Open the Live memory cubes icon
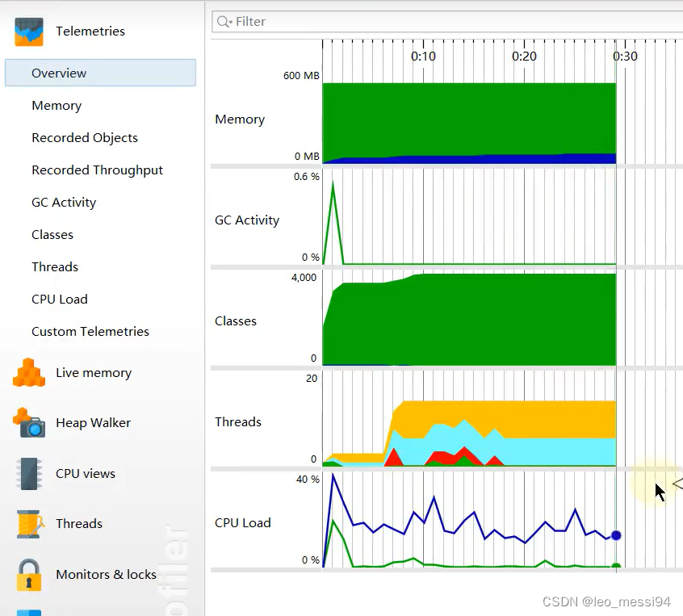Image resolution: width=683 pixels, height=616 pixels. click(29, 372)
